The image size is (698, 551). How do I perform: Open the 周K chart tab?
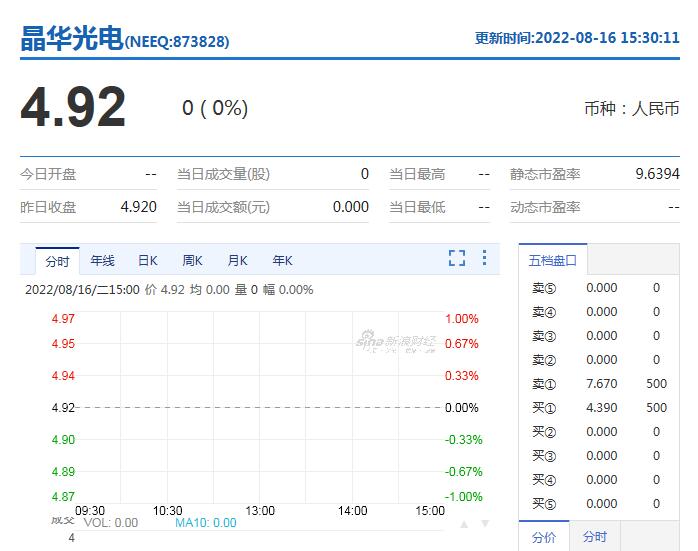(192, 261)
